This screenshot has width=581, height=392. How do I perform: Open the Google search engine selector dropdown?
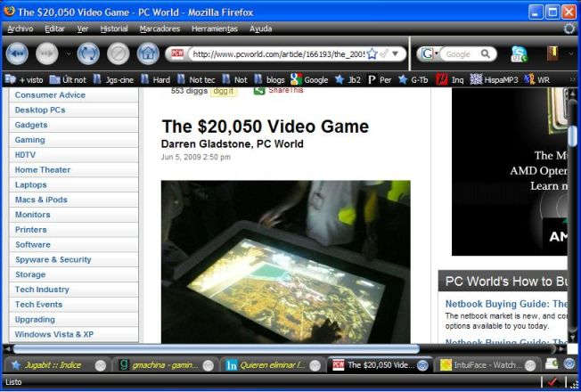coord(430,54)
